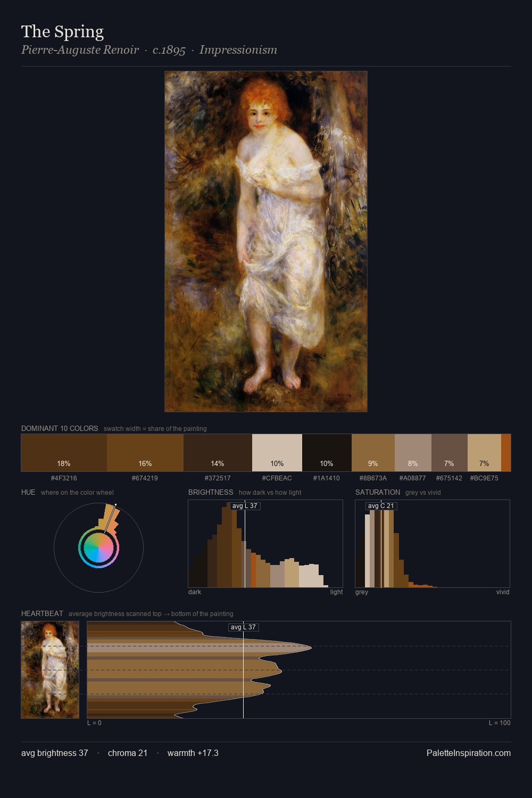The width and height of the screenshot is (532, 798).
Task: Click the hex code '#4F3216'
Action: [x=64, y=478]
